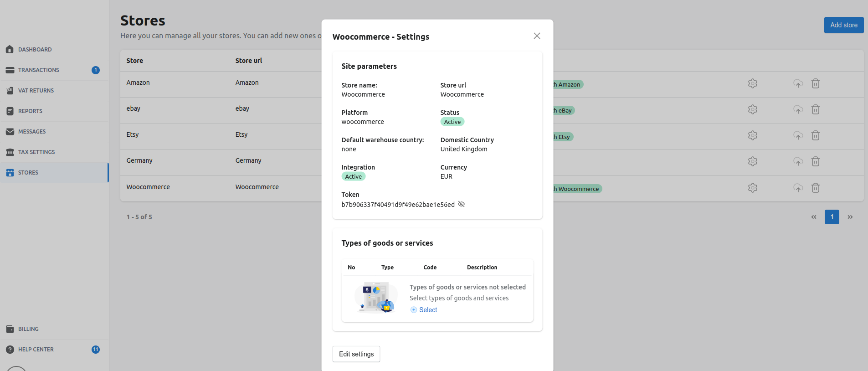Go to VAT Returns section
The image size is (868, 371).
click(54, 90)
